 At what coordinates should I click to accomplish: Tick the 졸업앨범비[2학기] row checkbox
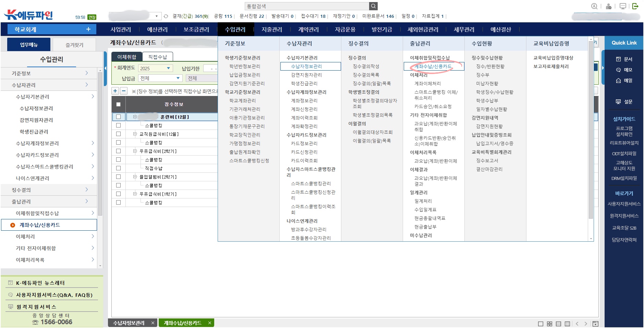119,177
